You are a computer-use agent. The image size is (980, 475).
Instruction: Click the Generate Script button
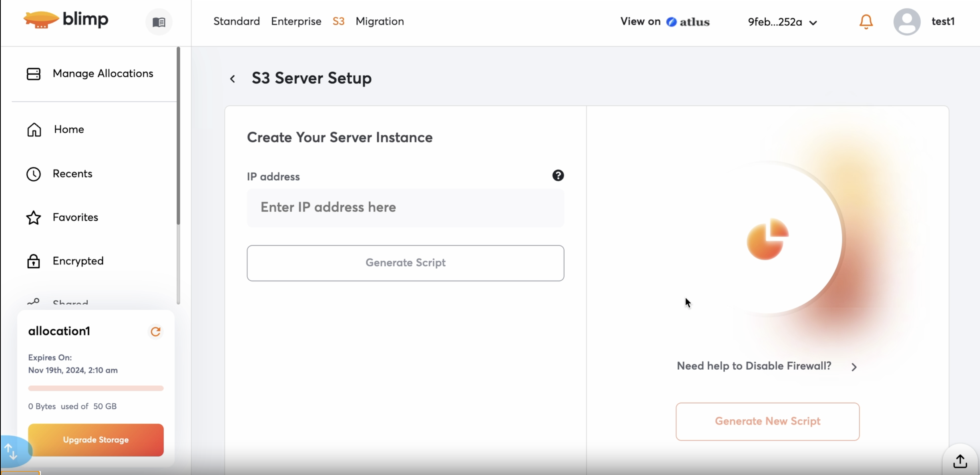tap(405, 263)
